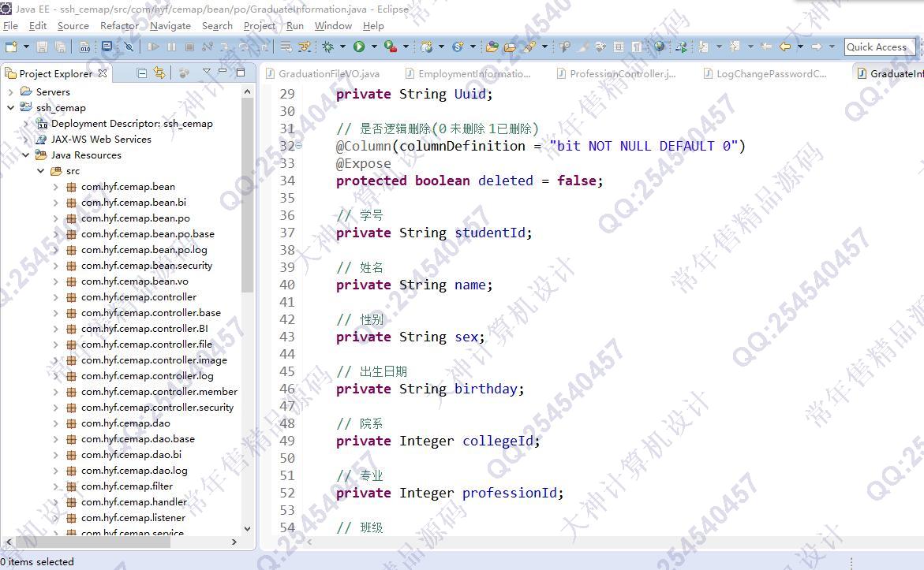The width and height of the screenshot is (924, 570).
Task: Switch to LogChangePasswordC... editor tab
Action: click(x=765, y=73)
